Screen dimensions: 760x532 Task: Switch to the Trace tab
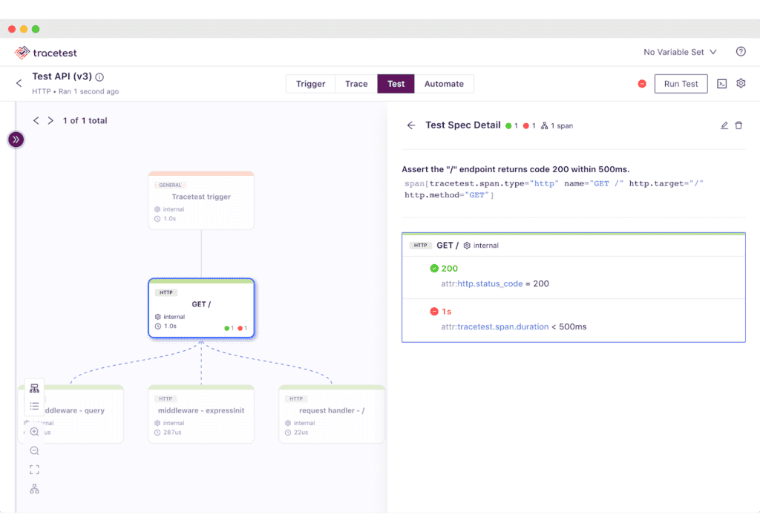[x=356, y=84]
